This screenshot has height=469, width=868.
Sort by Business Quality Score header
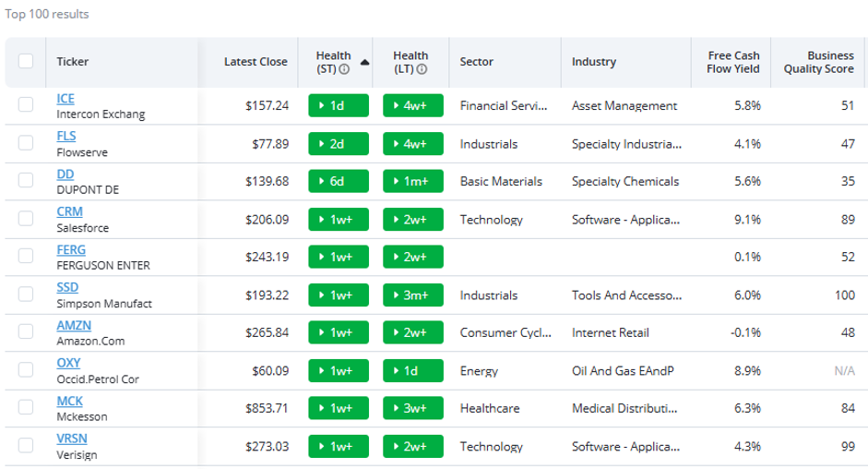pos(819,62)
